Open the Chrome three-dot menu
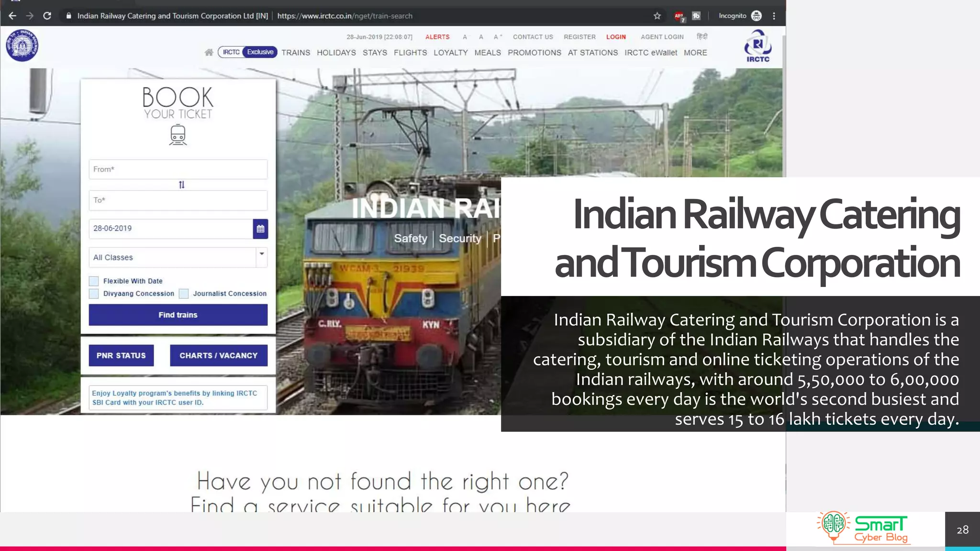The image size is (980, 551). [x=774, y=16]
